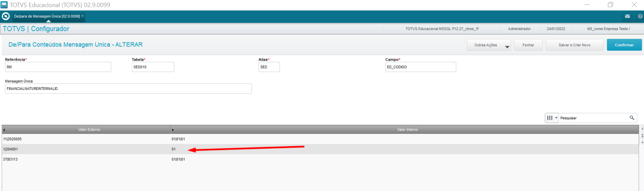Click the search magnifier icon

pyautogui.click(x=632, y=118)
